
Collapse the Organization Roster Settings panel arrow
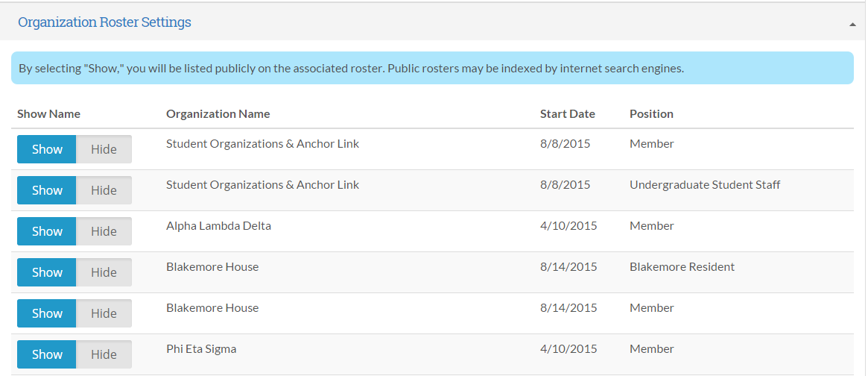pyautogui.click(x=852, y=25)
